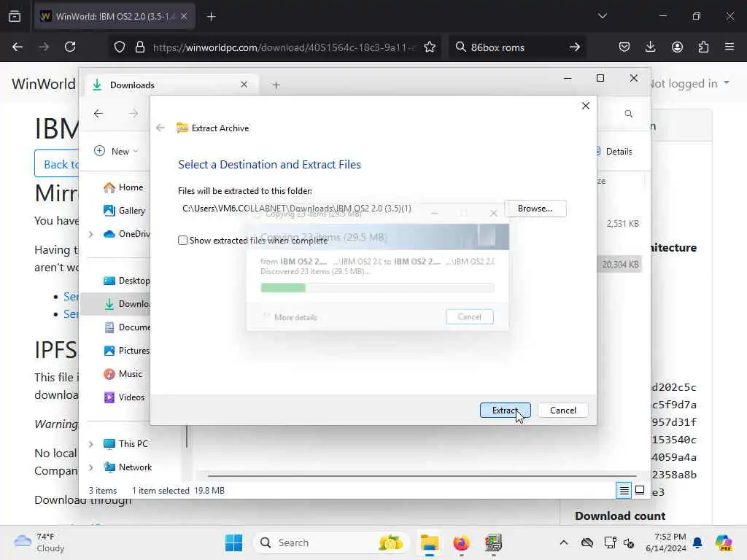Add a new File Explorer tab
Screen dimensions: 747x560
(276, 85)
